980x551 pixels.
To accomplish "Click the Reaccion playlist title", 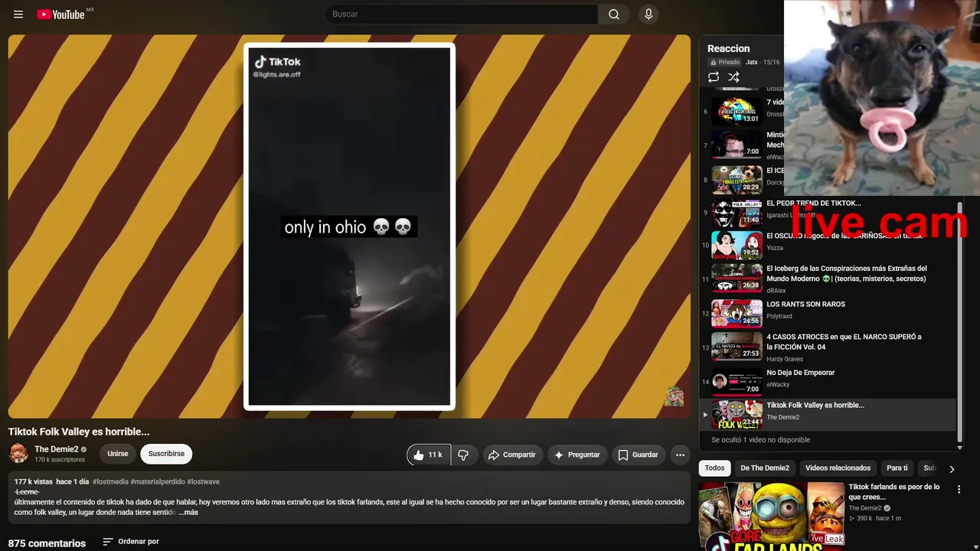I will (729, 48).
